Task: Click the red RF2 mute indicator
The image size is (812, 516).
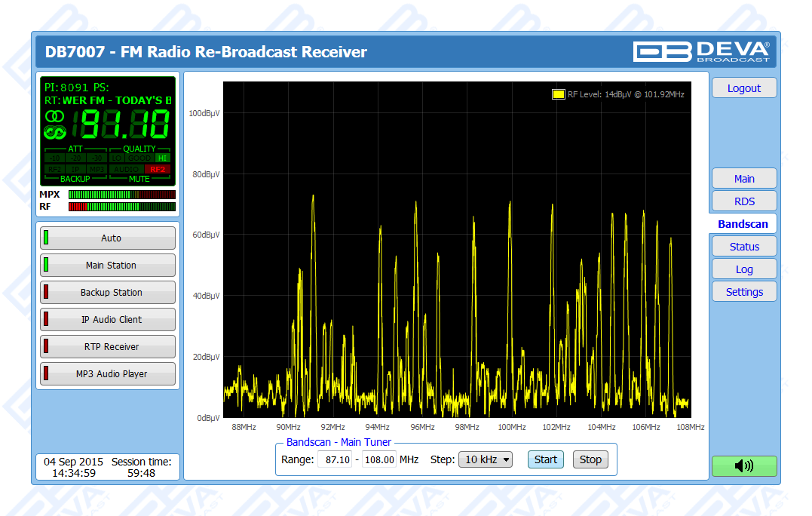Action: [x=158, y=169]
